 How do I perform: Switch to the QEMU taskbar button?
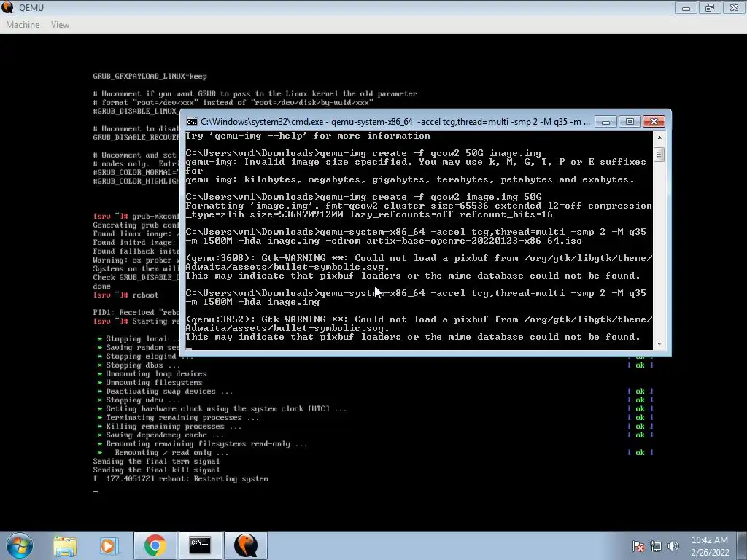coord(245,545)
